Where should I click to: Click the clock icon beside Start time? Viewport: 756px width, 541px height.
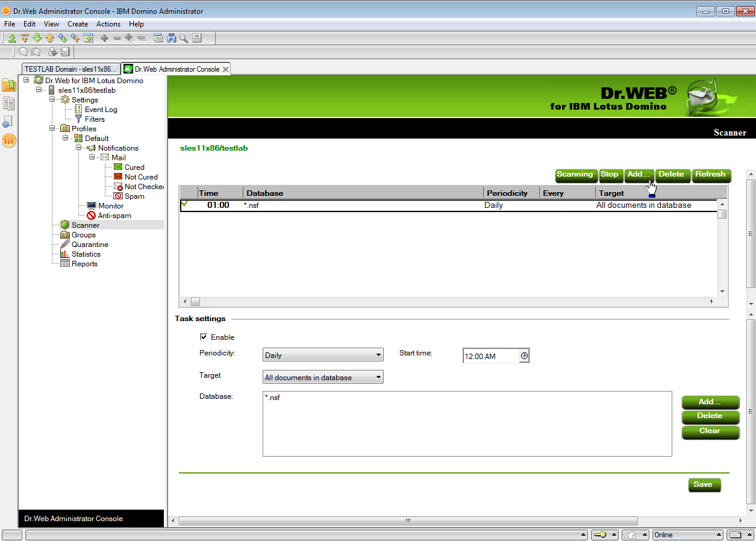pyautogui.click(x=524, y=356)
